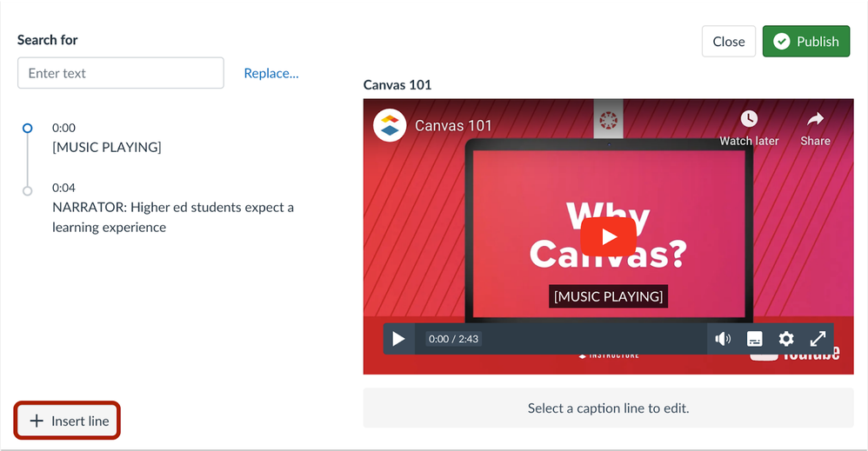Publish the captions
This screenshot has width=868, height=451.
point(806,42)
